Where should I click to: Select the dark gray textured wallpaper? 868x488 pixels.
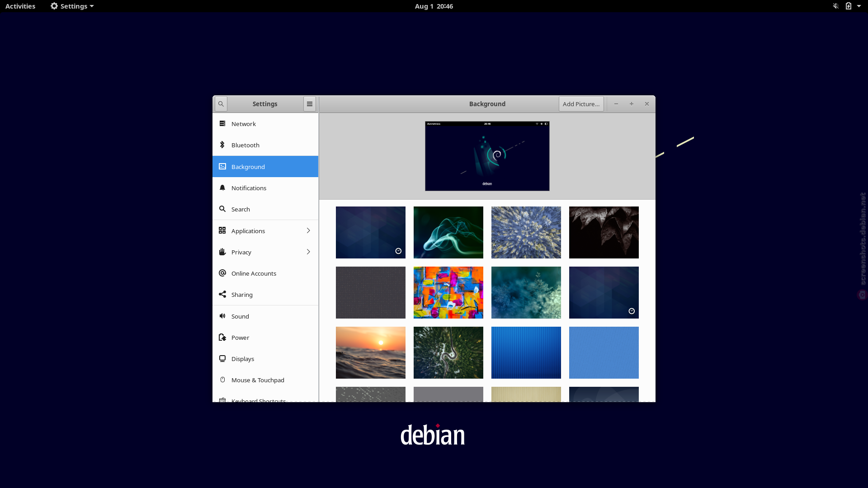point(371,292)
